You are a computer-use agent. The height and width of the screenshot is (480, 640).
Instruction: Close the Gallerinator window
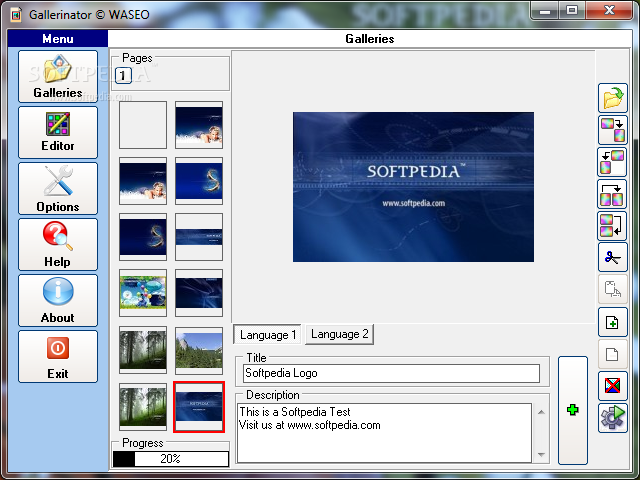tap(609, 11)
